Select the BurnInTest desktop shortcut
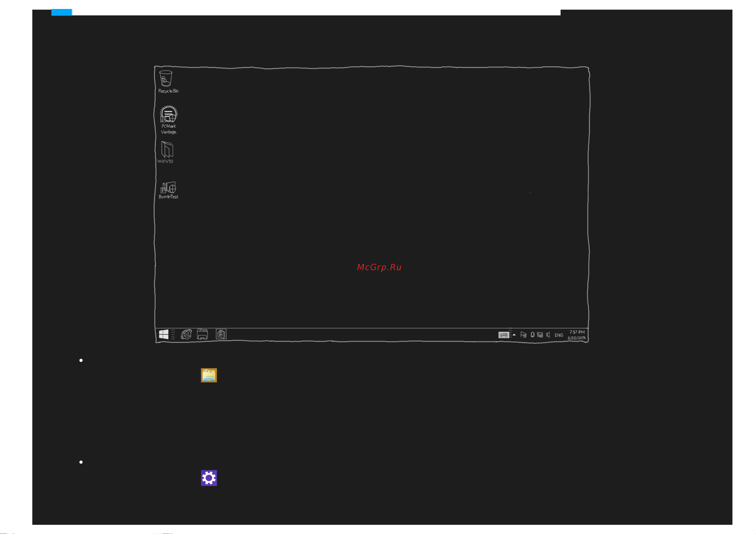Screen dimensions: 756x534 (x=168, y=190)
